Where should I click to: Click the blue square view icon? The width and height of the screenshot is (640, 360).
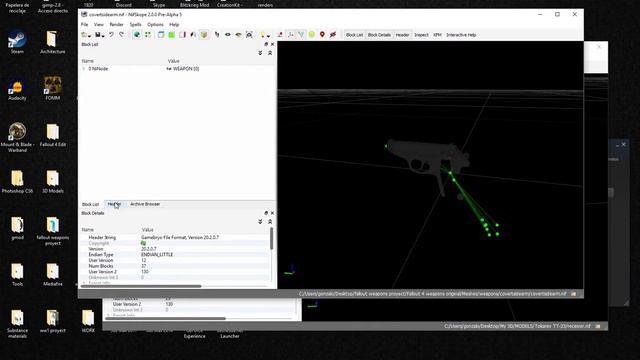pos(161,35)
